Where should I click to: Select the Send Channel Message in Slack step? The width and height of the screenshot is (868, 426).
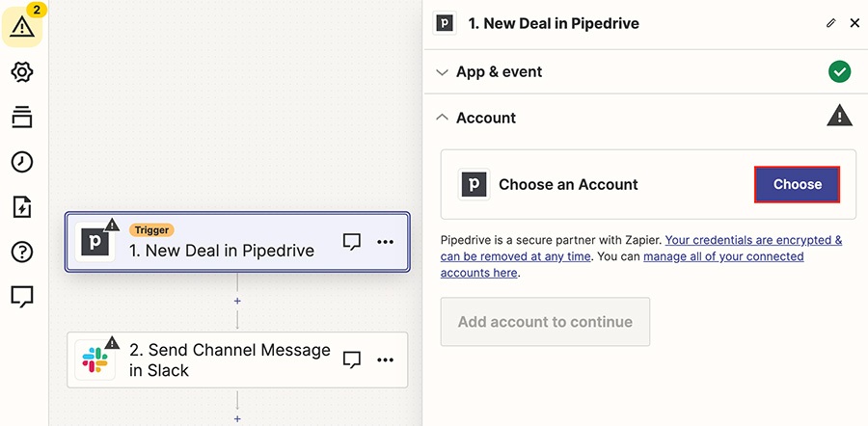237,359
